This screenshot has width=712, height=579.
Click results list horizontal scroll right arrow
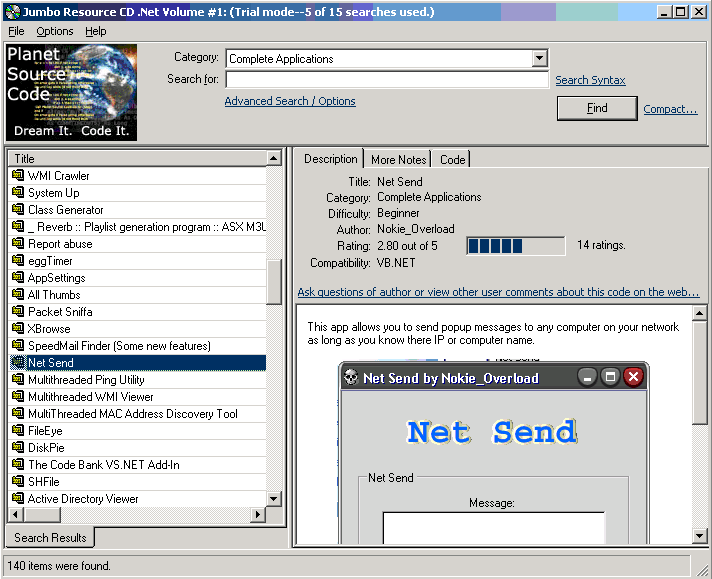click(x=258, y=515)
